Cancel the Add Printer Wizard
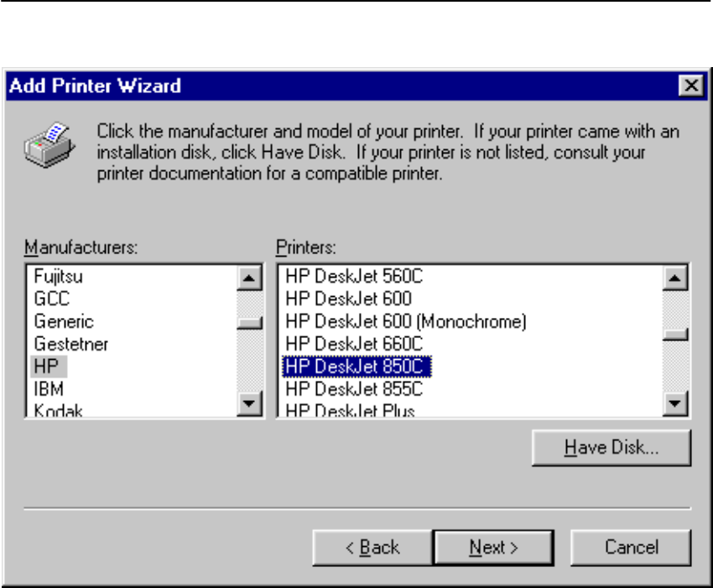713x588 pixels. (x=631, y=548)
